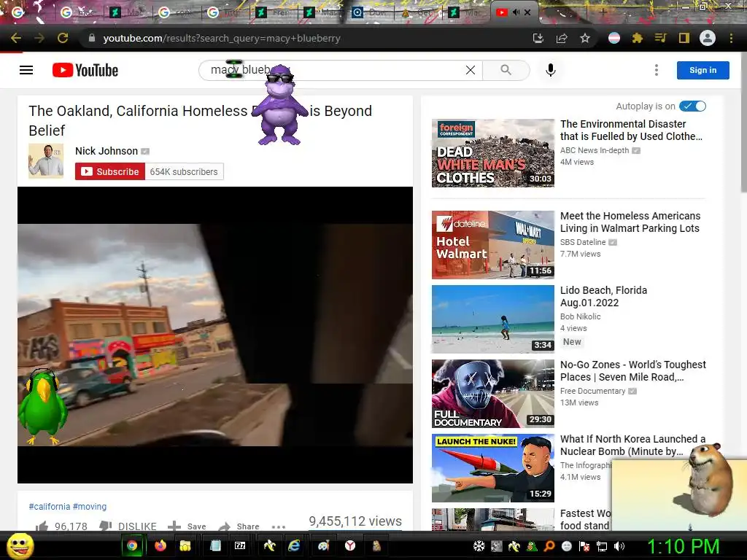
Task: Open Dead White Man's Clothes thumbnail
Action: pyautogui.click(x=493, y=153)
